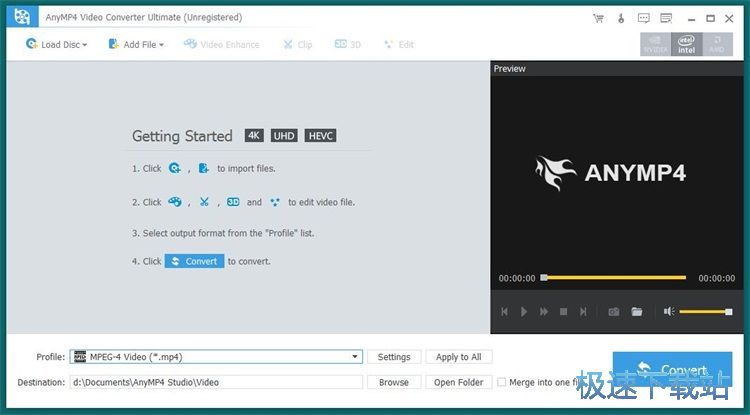Click the large Convert button

(x=672, y=369)
